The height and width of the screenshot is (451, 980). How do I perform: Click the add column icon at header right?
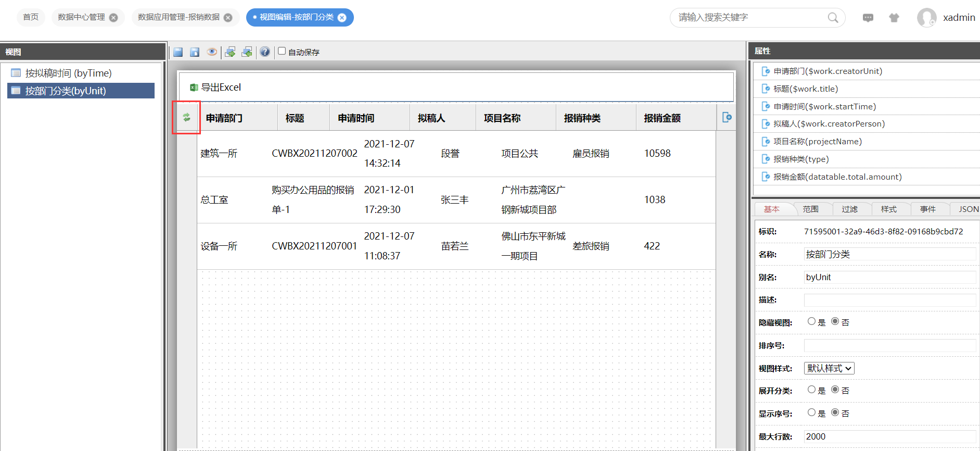pos(727,118)
